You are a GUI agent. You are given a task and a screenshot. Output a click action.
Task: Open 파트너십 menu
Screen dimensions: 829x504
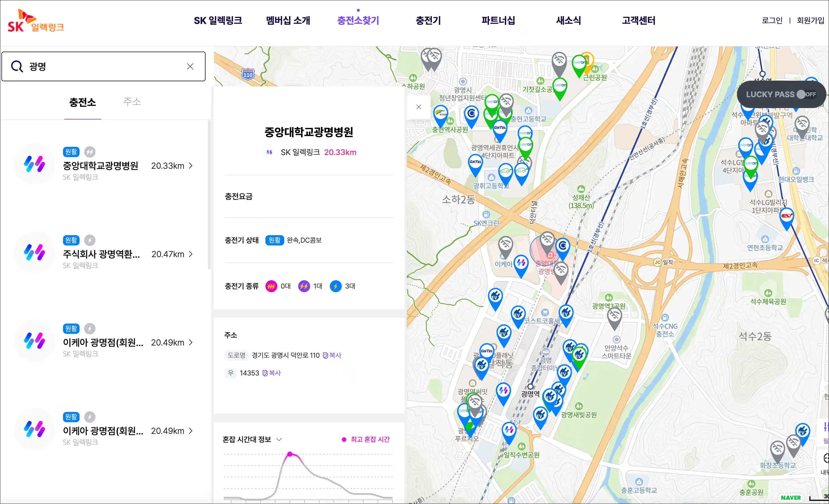coord(498,21)
